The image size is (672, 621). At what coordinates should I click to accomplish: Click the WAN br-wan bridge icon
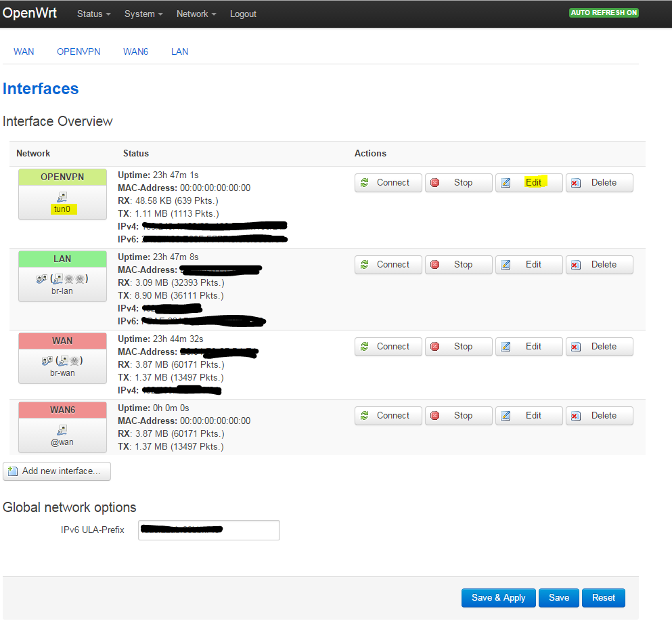point(62,360)
